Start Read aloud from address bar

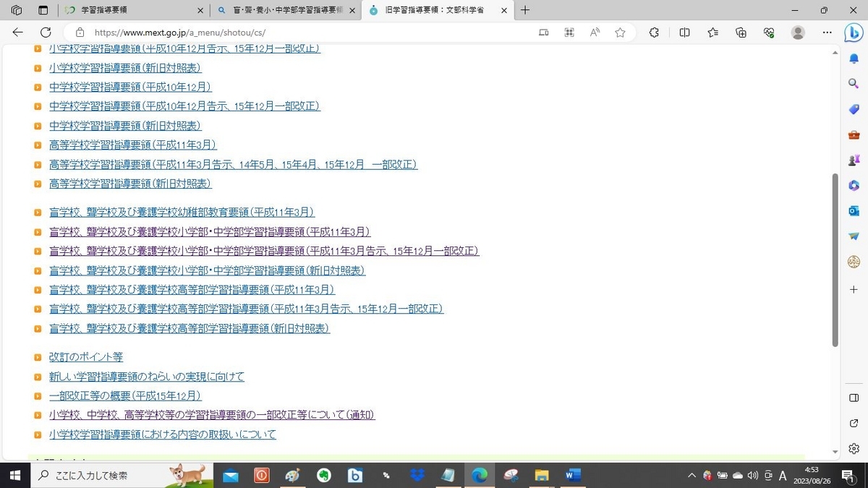click(595, 33)
